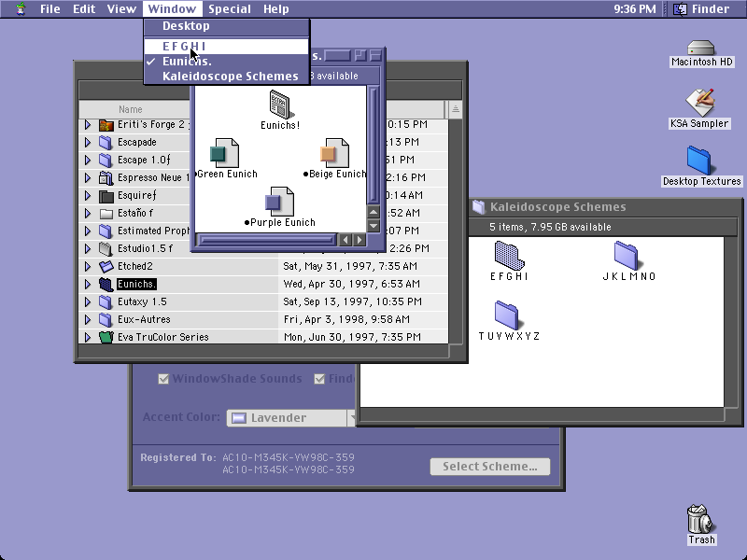This screenshot has width=747, height=560.
Task: Select the Desktop Textures folder icon
Action: coord(698,160)
